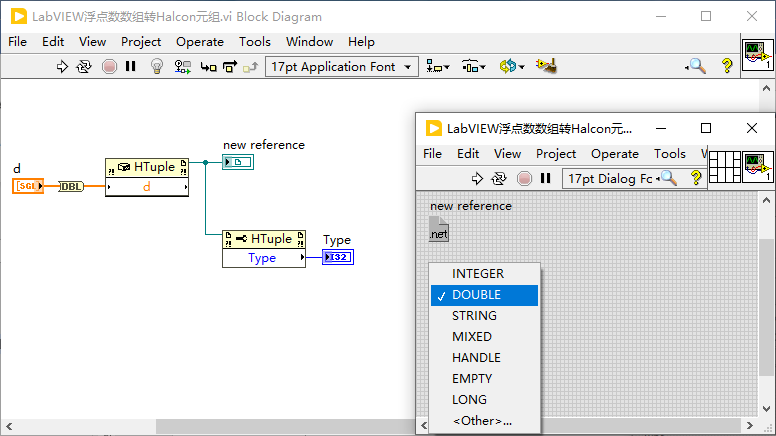
Task: Open the 17pt Dialog Font dropdown
Action: [609, 178]
